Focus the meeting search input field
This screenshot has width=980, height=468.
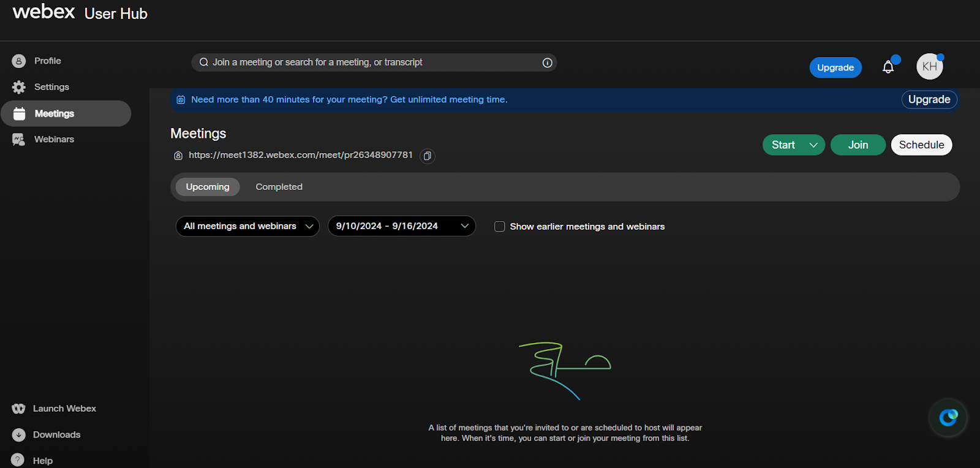[x=374, y=62]
